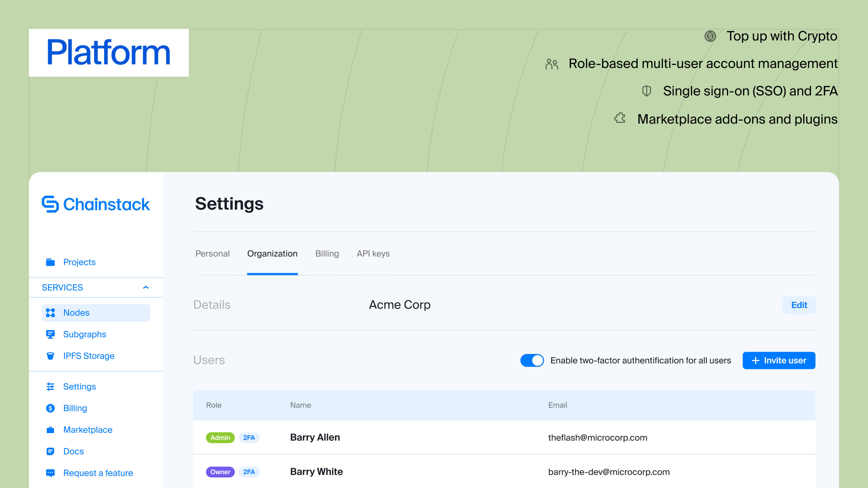Click the Request a feature chat icon
Screen dimensions: 868x488
50,473
